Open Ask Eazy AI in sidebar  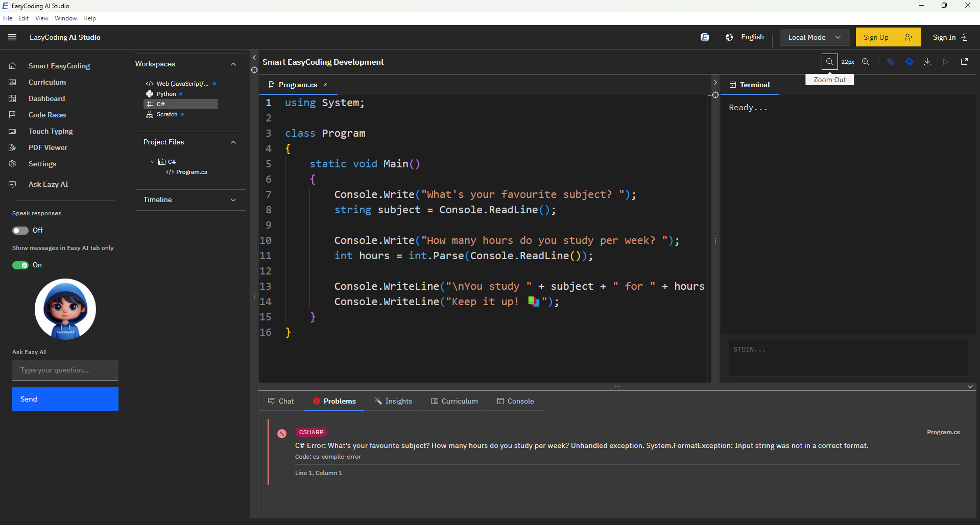click(48, 184)
